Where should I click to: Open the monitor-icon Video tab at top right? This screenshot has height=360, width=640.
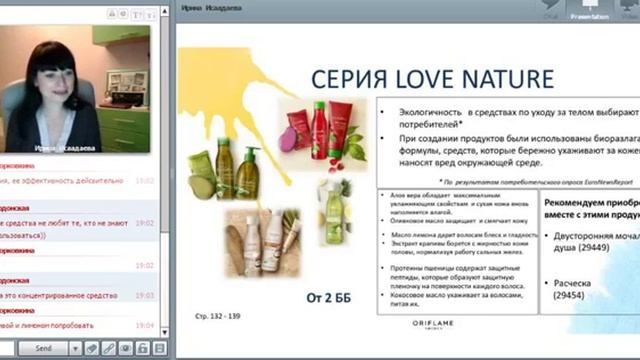pos(629,10)
